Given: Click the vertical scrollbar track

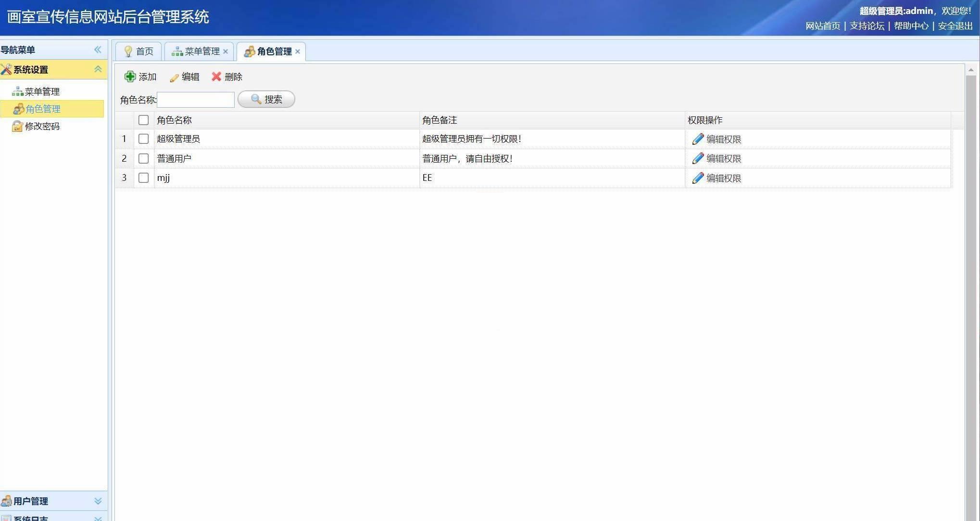Looking at the screenshot, I should [971, 289].
